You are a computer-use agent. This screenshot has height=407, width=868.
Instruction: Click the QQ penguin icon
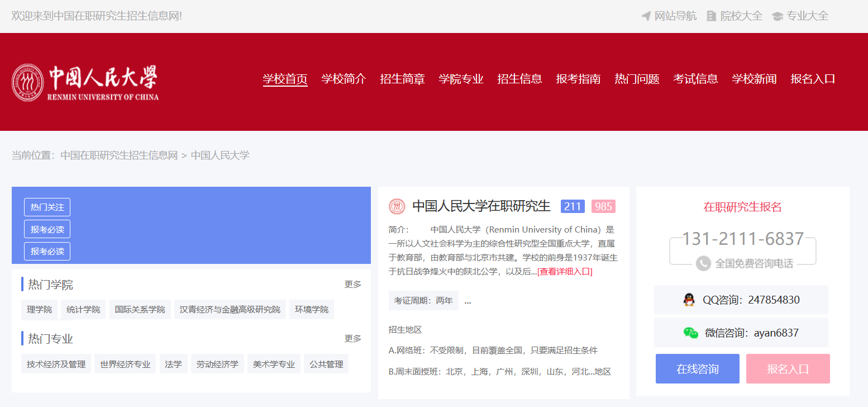689,300
